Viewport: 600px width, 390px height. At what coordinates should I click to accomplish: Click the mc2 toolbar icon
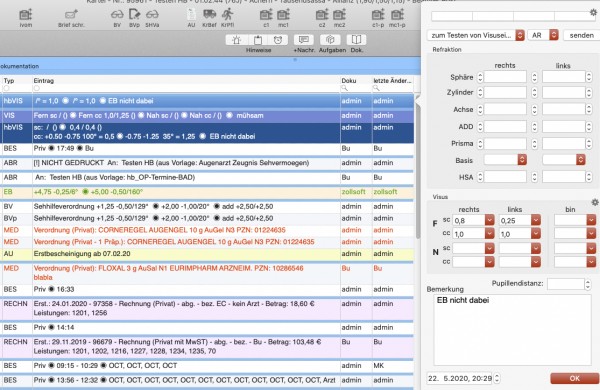[339, 15]
